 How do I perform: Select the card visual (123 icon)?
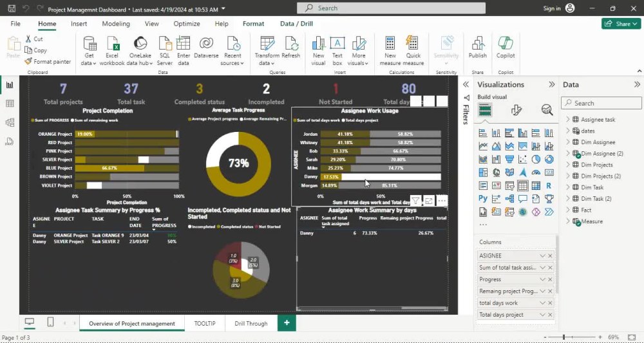point(549,172)
